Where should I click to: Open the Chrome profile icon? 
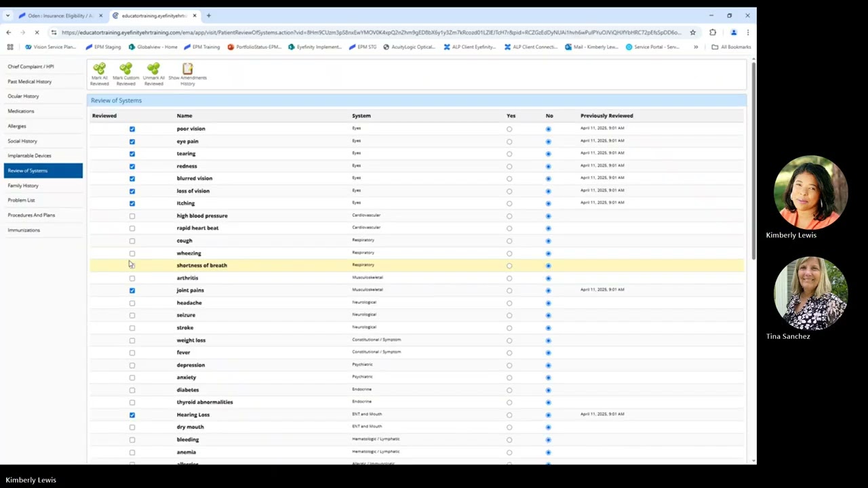733,33
